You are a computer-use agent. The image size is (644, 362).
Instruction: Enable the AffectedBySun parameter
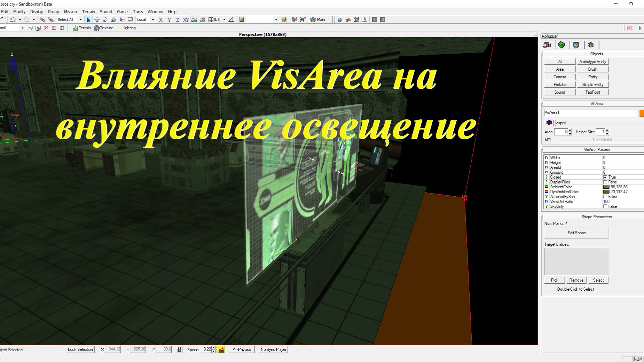pyautogui.click(x=605, y=197)
